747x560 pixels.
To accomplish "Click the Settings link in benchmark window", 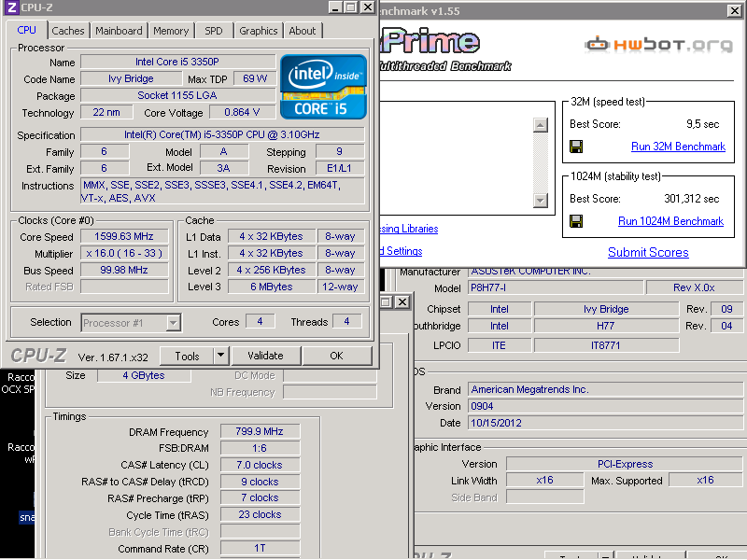I will coord(402,251).
